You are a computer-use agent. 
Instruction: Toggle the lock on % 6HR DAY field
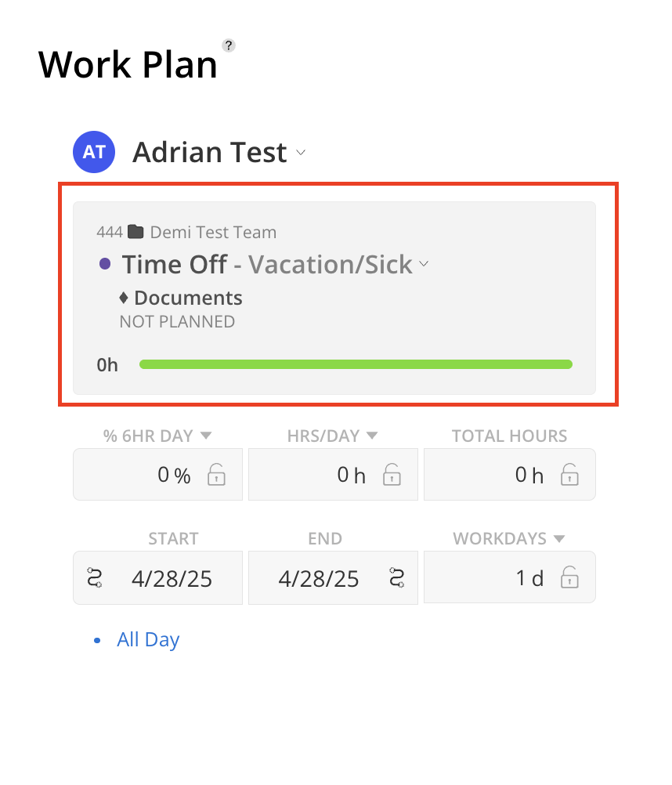216,475
